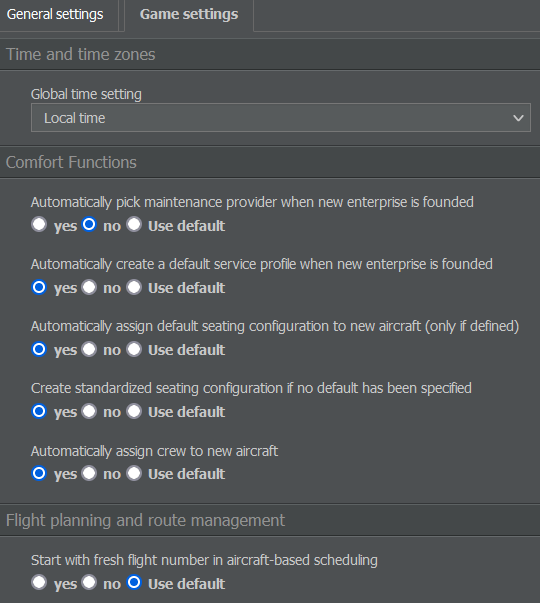540x603 pixels.
Task: Choose Use default for maintenance provider option
Action: pyautogui.click(x=134, y=225)
